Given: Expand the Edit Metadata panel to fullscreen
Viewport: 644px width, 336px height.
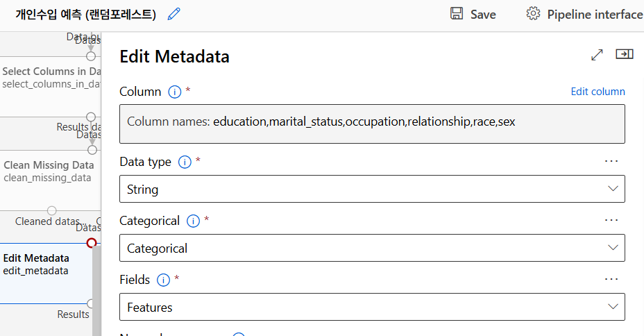Looking at the screenshot, I should pyautogui.click(x=597, y=55).
